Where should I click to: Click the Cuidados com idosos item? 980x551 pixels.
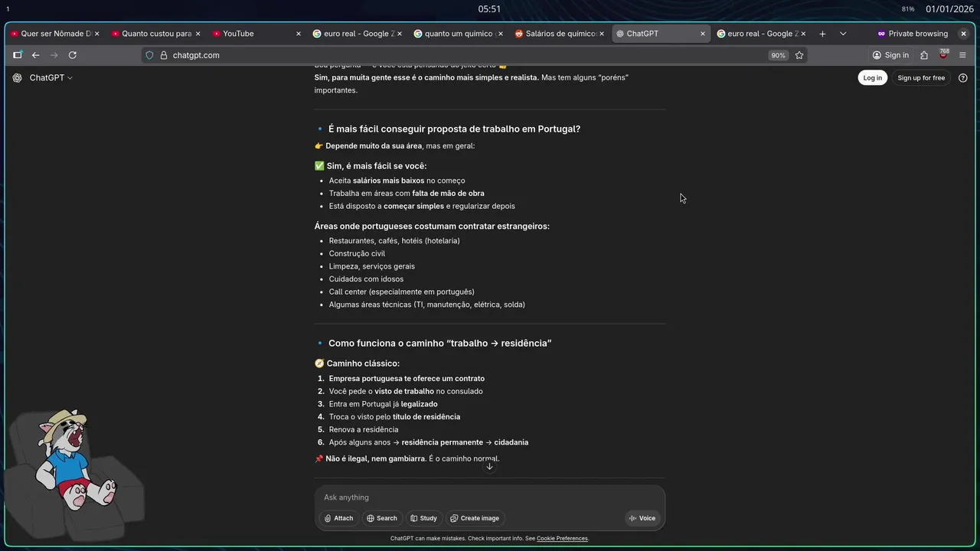(366, 279)
